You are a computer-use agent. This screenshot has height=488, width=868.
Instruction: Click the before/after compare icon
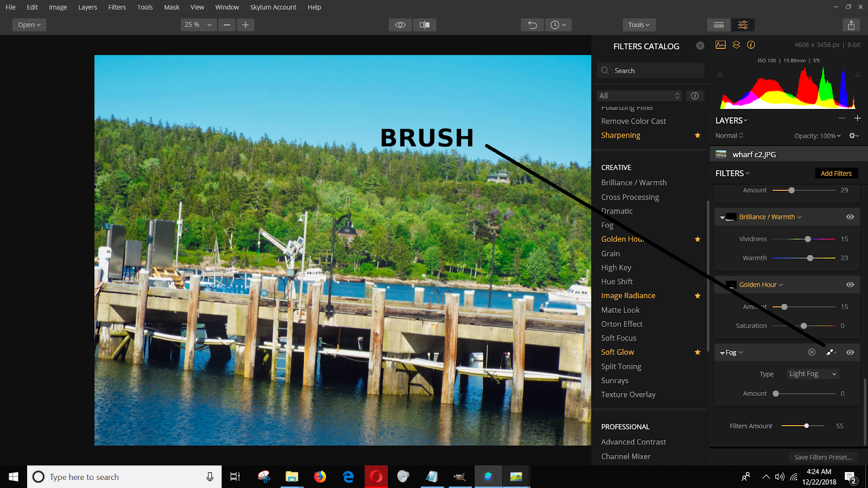tap(425, 24)
